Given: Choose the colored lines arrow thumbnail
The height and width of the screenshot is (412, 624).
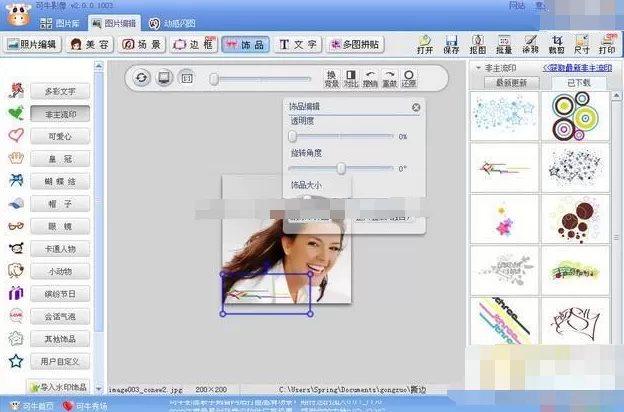Looking at the screenshot, I should tap(504, 168).
